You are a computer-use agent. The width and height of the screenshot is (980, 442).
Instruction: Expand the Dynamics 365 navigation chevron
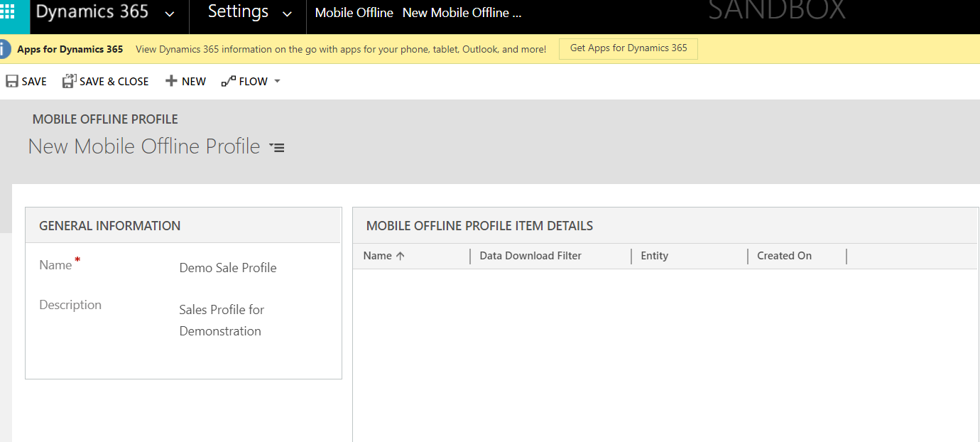[169, 14]
